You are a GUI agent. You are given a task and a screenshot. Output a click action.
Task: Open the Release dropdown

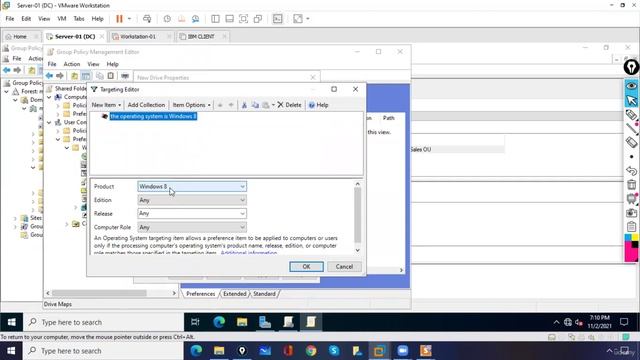coord(192,213)
